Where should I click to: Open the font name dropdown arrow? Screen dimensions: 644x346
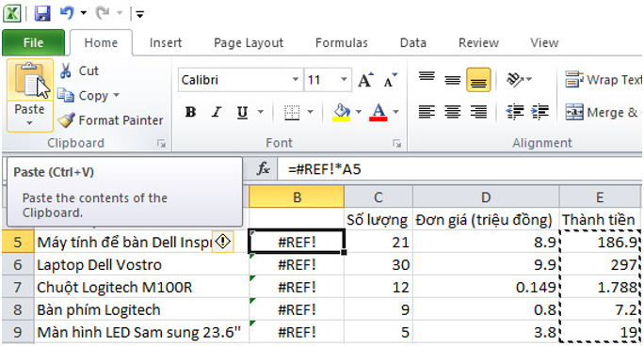[296, 80]
